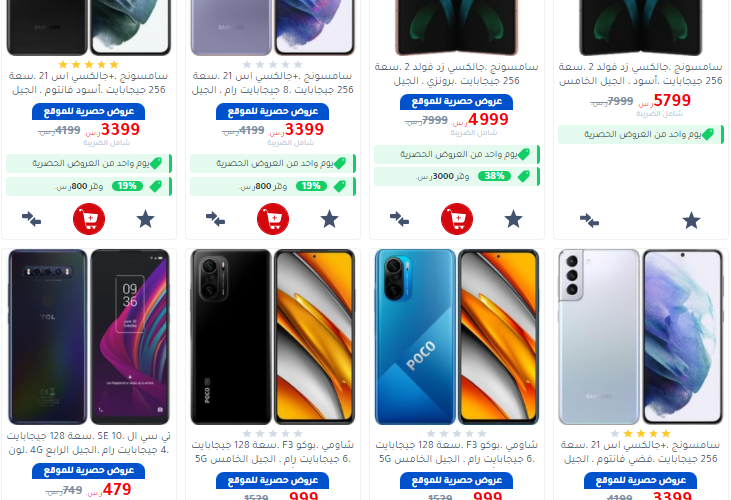Open silver phantom Galaxy S21+ title link

641,452
